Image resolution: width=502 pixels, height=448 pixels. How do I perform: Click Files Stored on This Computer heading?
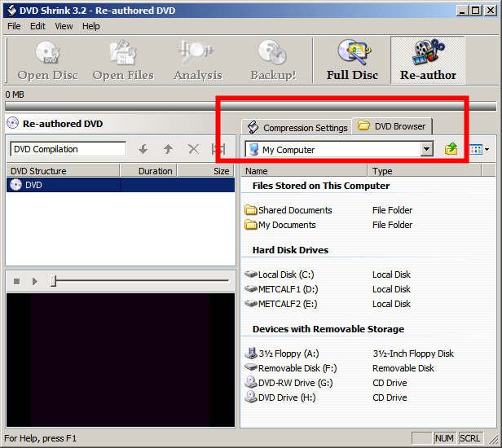[x=321, y=186]
